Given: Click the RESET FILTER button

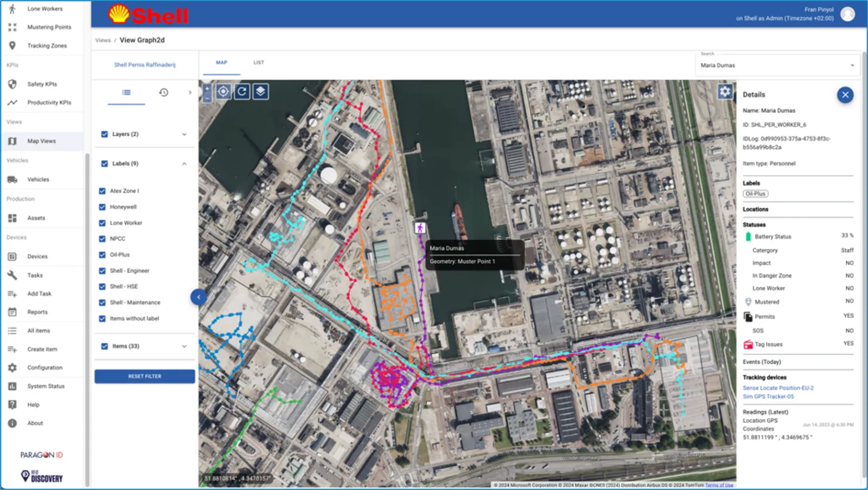Looking at the screenshot, I should (x=144, y=376).
